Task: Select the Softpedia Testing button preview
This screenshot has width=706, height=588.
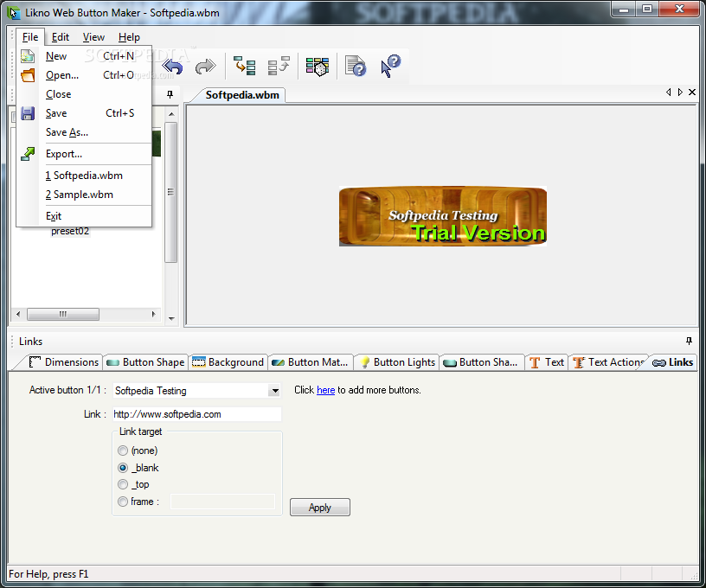Action: pos(443,216)
